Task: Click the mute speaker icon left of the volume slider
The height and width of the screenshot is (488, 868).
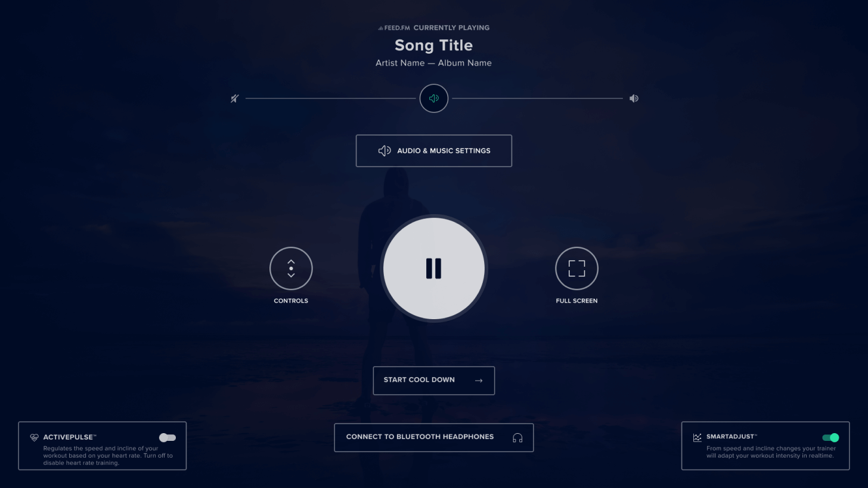Action: click(235, 98)
